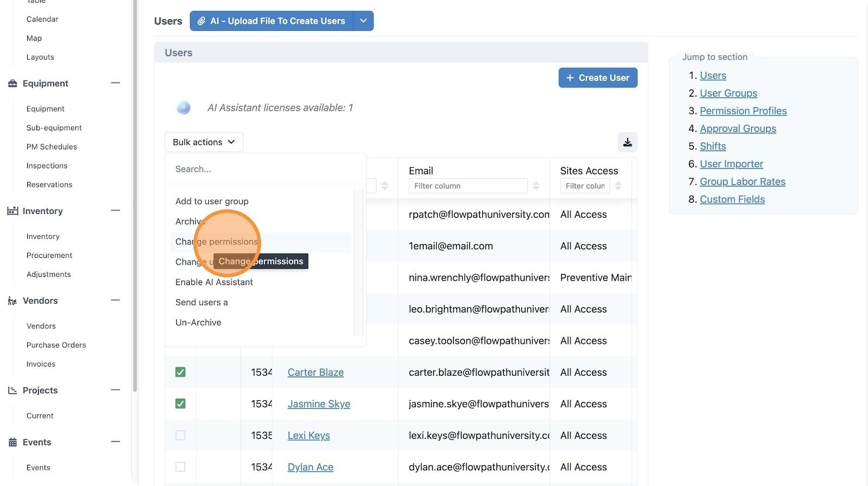Check the Lexi Keys row checkbox
The image size is (868, 486).
181,435
